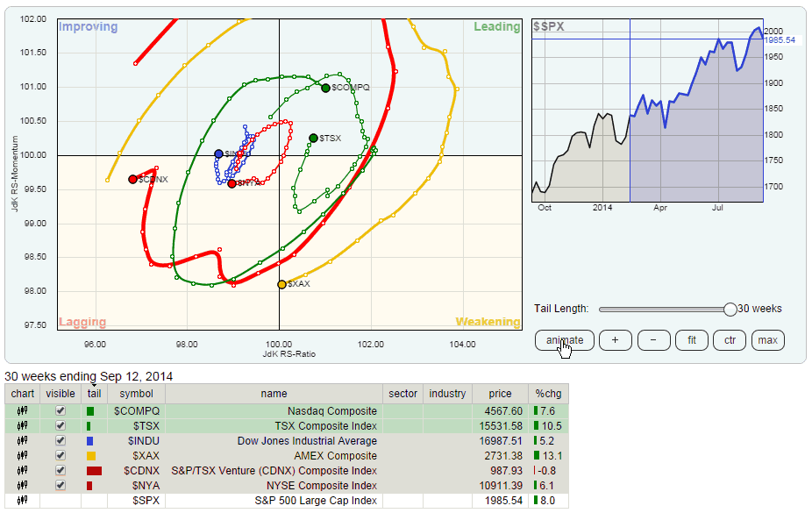The width and height of the screenshot is (812, 513).
Task: Sort table by the %chg column header
Action: click(548, 394)
